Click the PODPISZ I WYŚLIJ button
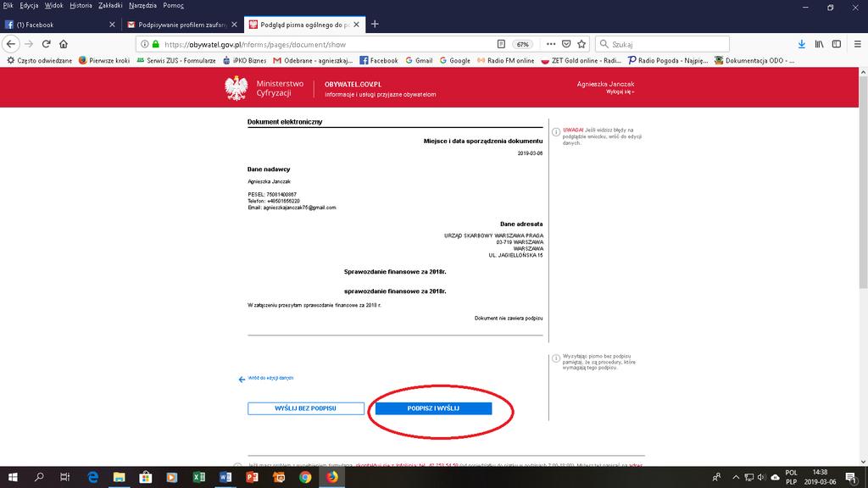Image resolution: width=868 pixels, height=488 pixels. click(x=433, y=408)
